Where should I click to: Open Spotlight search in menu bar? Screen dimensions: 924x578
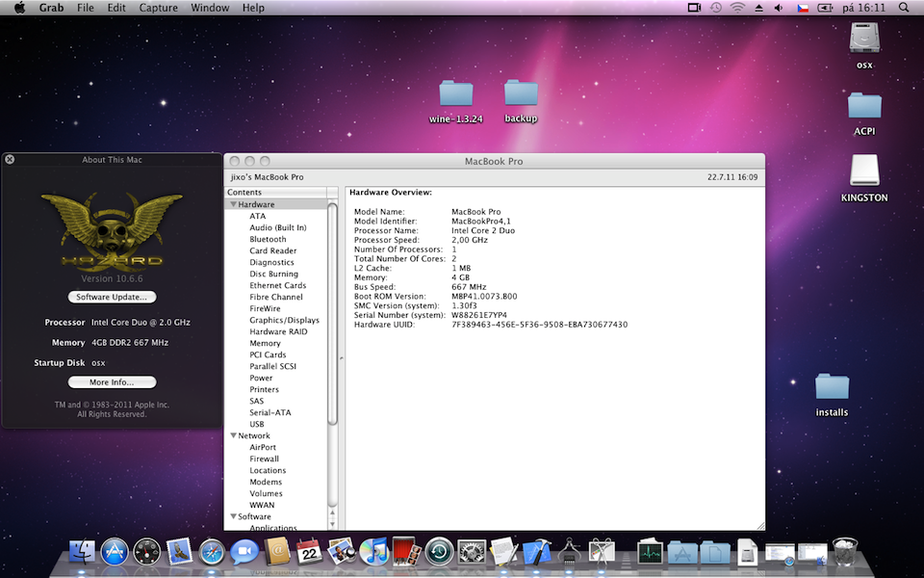pyautogui.click(x=904, y=8)
